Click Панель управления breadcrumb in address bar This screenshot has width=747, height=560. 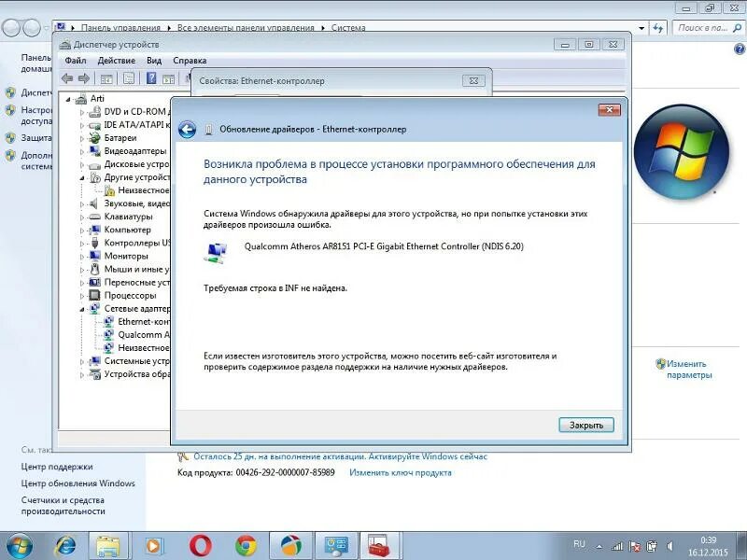pyautogui.click(x=120, y=28)
